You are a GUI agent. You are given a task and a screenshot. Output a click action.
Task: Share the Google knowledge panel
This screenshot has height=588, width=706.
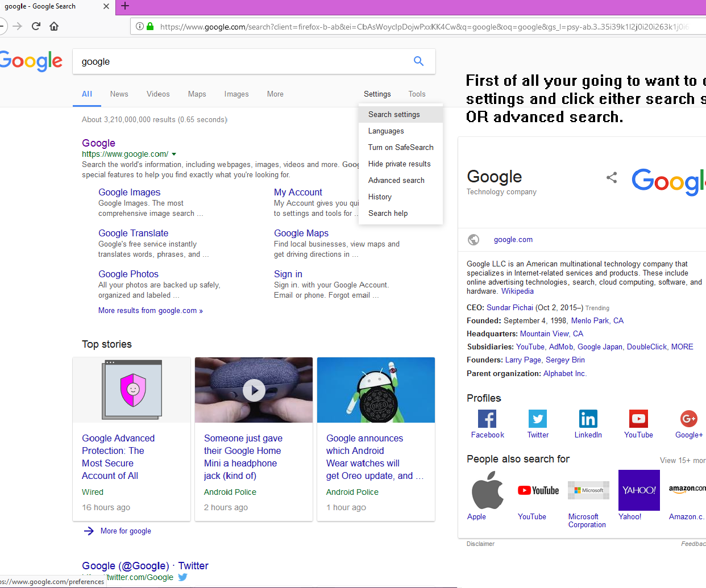click(x=612, y=177)
